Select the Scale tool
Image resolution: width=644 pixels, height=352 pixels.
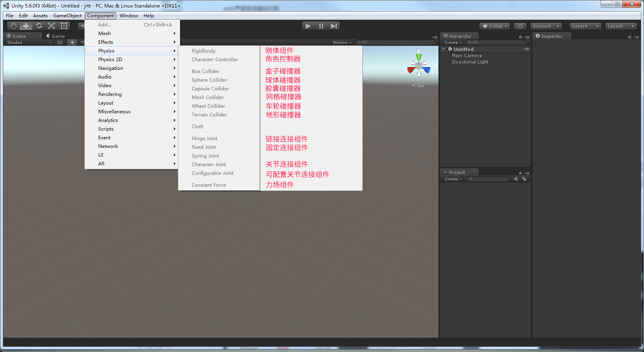[51, 26]
